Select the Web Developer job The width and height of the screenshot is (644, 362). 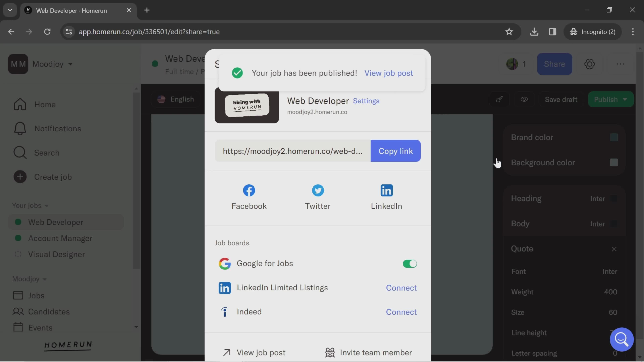click(x=66, y=222)
